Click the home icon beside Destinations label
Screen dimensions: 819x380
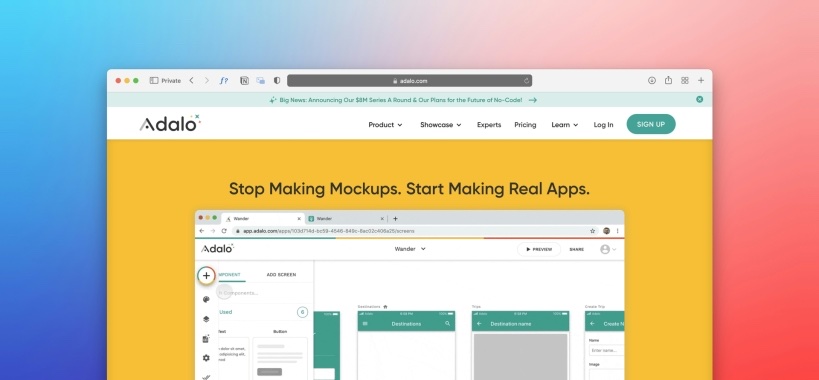[x=385, y=307]
